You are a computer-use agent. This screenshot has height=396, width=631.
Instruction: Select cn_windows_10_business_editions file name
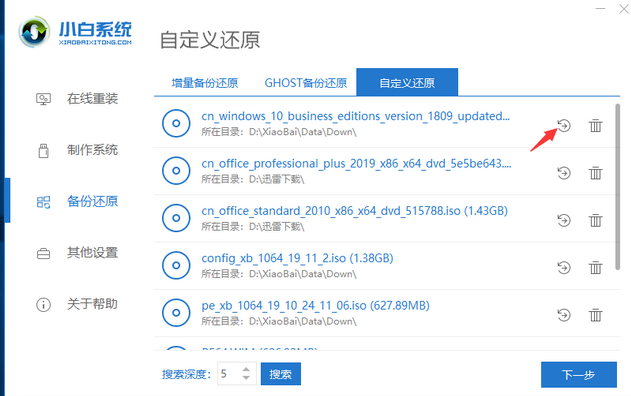355,116
